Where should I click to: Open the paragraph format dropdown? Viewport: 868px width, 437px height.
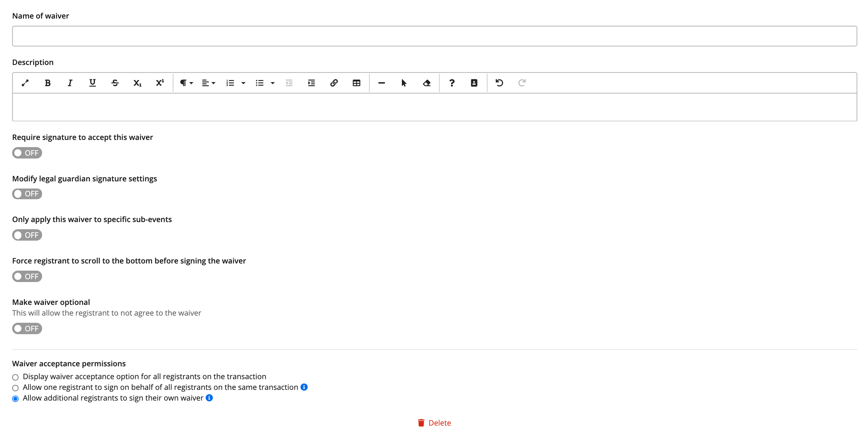tap(186, 83)
